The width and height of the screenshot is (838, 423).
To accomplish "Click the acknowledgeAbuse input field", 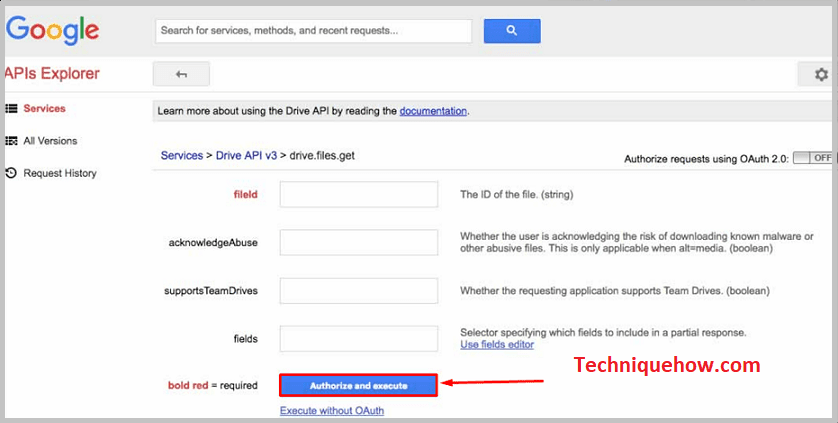I will (x=359, y=242).
